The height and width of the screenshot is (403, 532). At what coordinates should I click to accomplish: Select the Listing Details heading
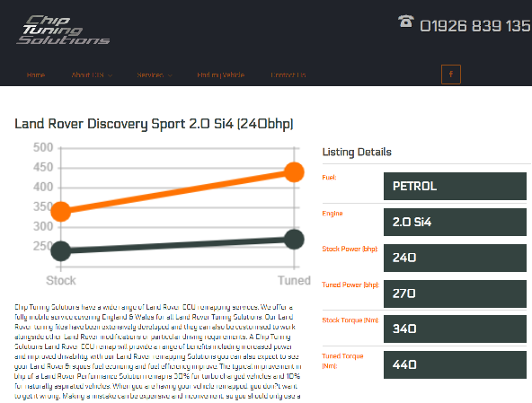tap(357, 152)
